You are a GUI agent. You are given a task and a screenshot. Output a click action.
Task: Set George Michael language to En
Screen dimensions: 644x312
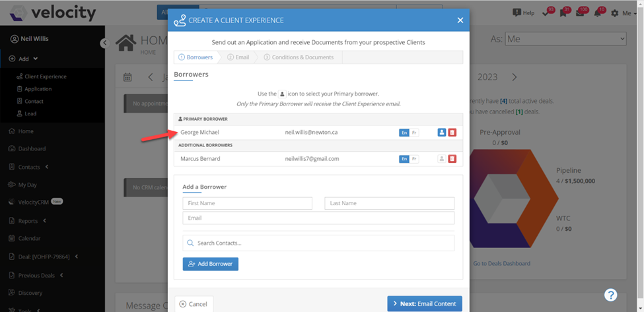[404, 133]
